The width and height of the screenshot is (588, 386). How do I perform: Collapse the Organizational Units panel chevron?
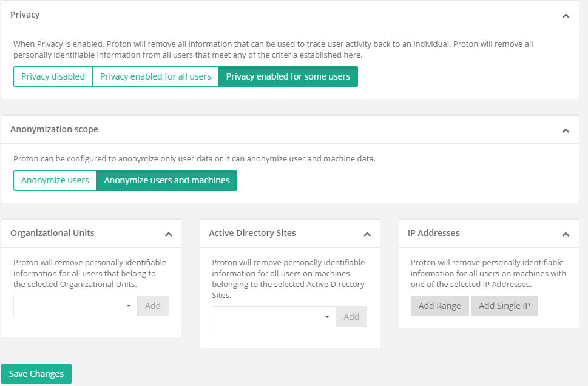tap(169, 234)
